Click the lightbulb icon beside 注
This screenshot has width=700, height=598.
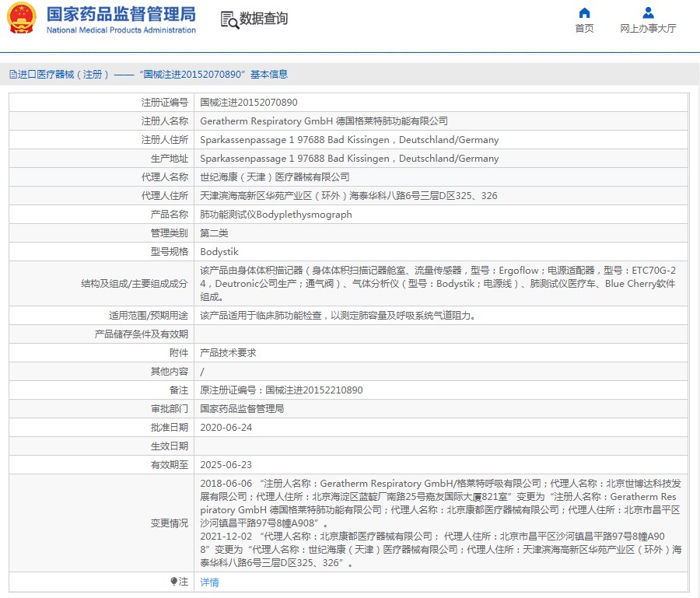point(174,582)
